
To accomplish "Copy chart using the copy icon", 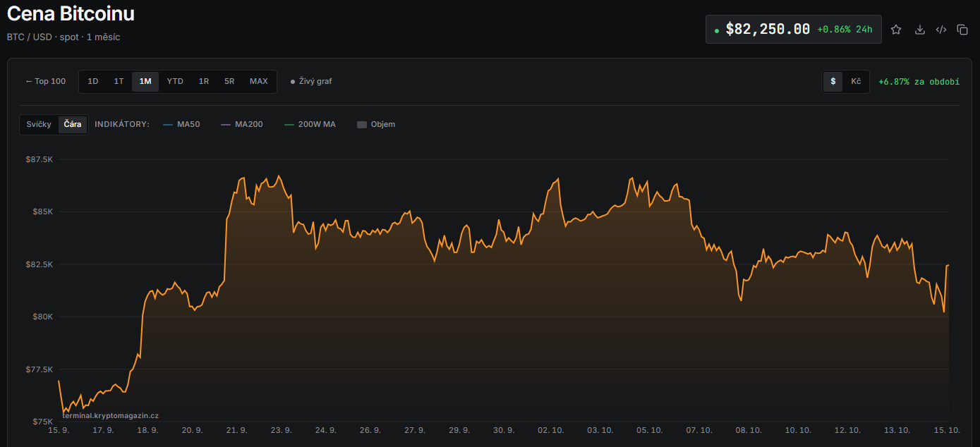I will pyautogui.click(x=962, y=30).
